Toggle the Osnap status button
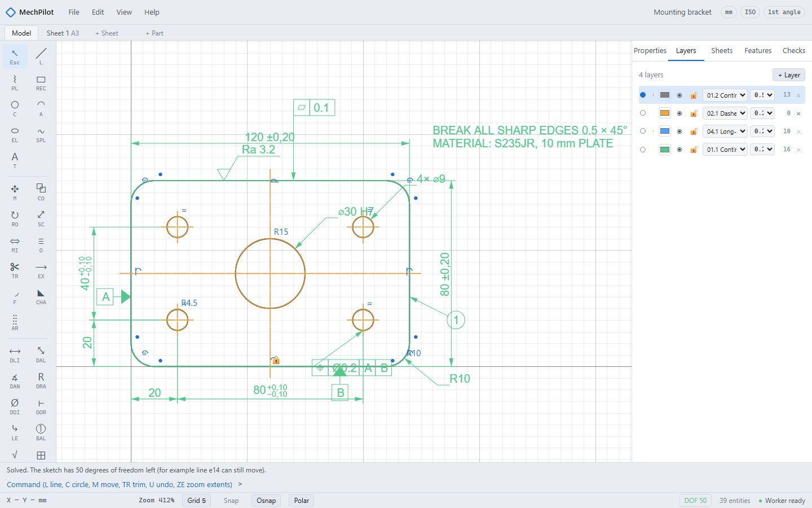Viewport: 812px width, 508px height. (266, 501)
